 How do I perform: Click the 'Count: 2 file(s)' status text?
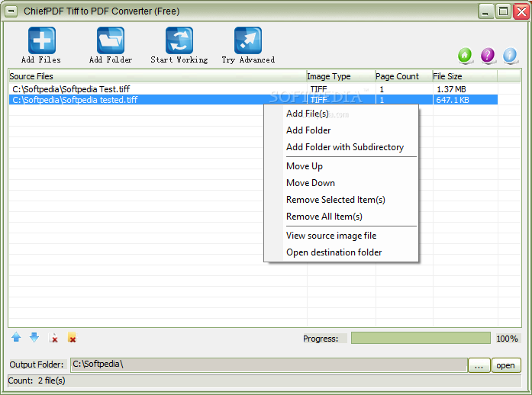click(37, 381)
